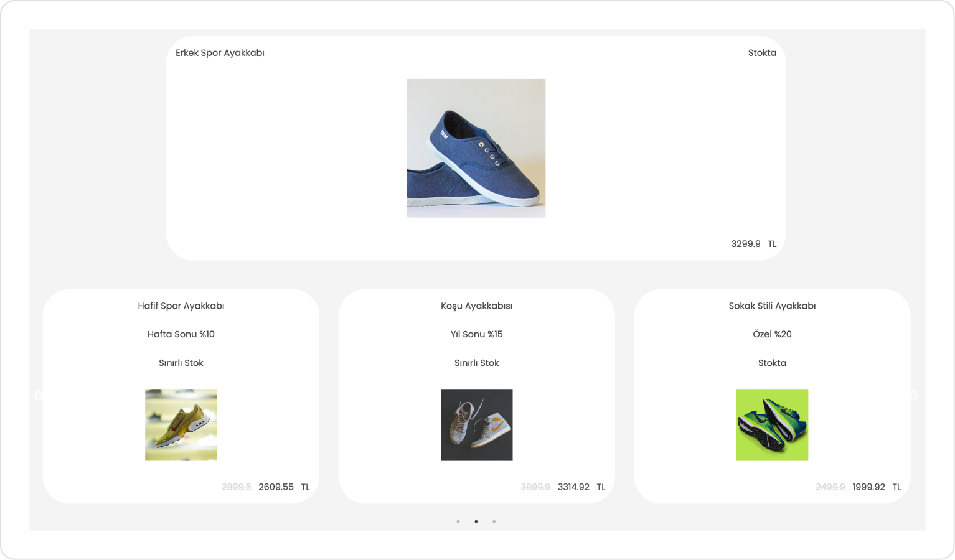Advance carousel with the right arrow
Viewport: 955px width, 560px height.
coord(913,396)
